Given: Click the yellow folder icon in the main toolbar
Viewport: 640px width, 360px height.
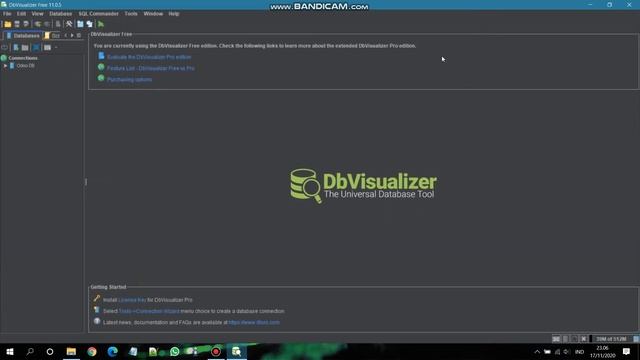Looking at the screenshot, I should tap(8, 24).
